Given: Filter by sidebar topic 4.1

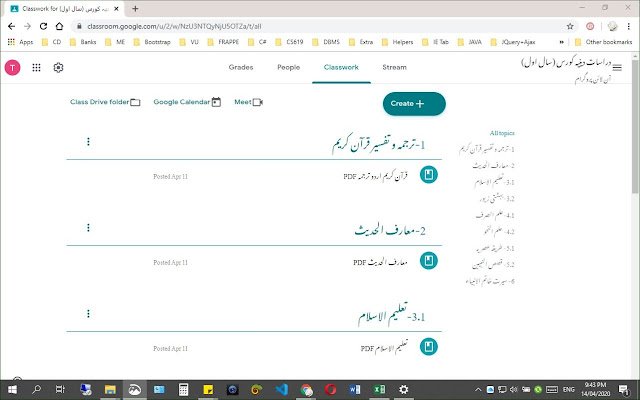Looking at the screenshot, I should pyautogui.click(x=495, y=215).
